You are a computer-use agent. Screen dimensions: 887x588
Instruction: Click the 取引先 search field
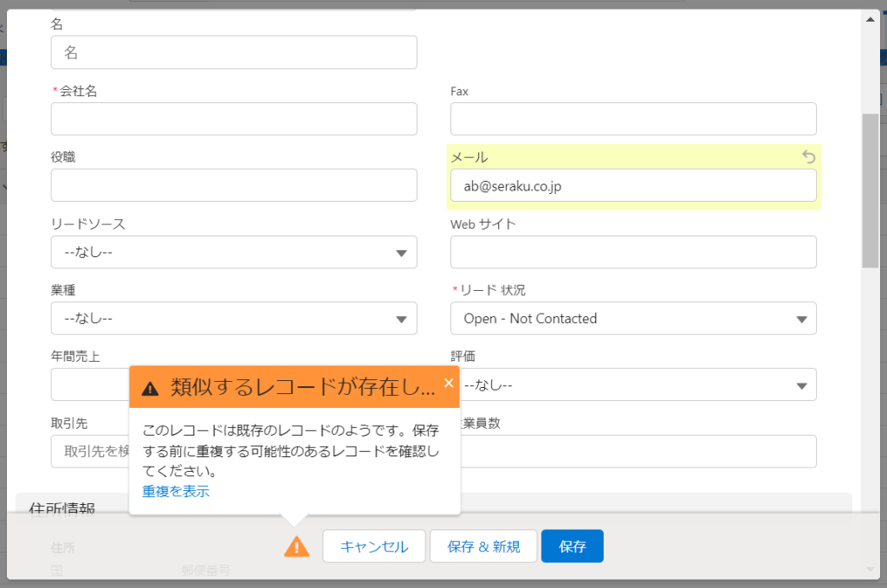click(x=90, y=451)
